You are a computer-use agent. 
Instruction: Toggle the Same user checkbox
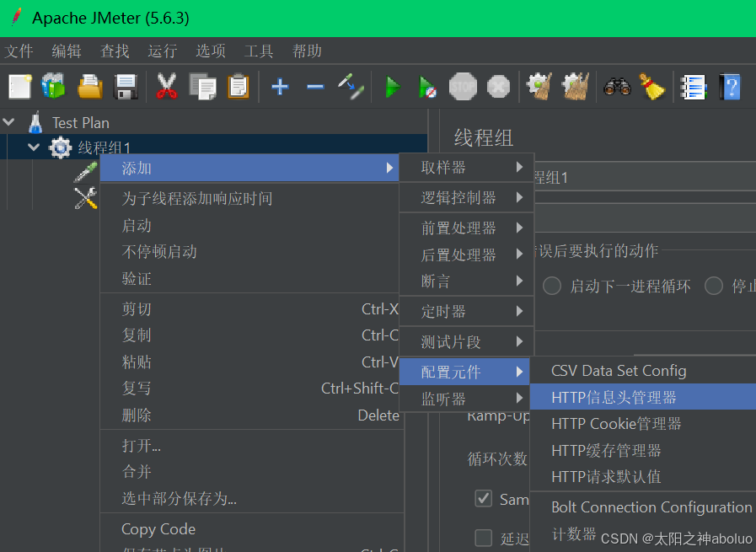pyautogui.click(x=483, y=499)
